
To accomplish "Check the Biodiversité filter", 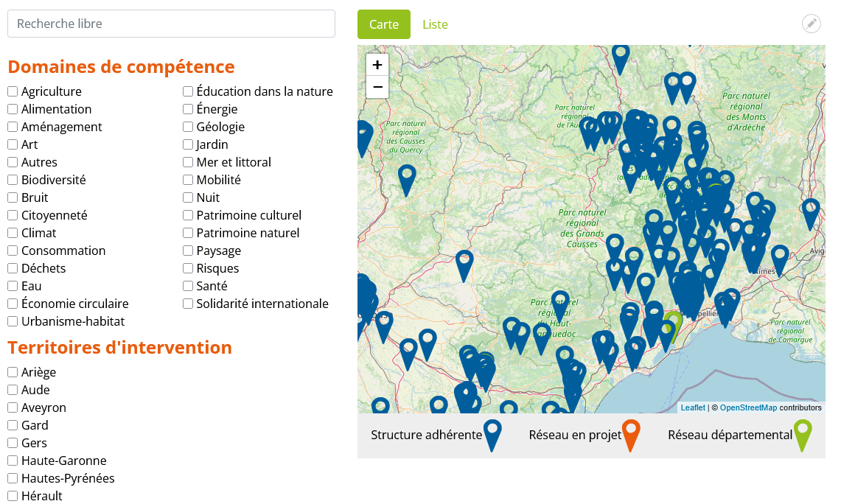I will pos(13,180).
